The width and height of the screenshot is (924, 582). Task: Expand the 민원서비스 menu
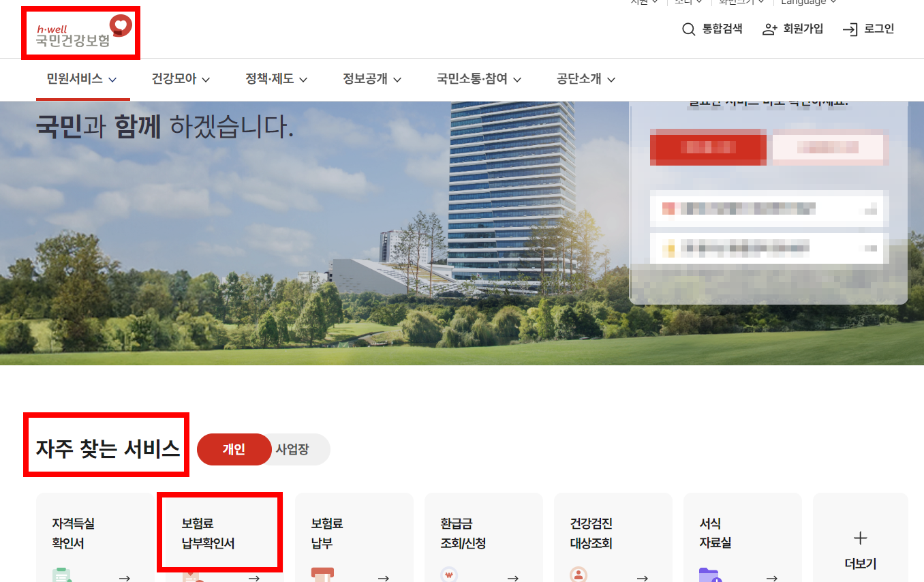tap(82, 79)
